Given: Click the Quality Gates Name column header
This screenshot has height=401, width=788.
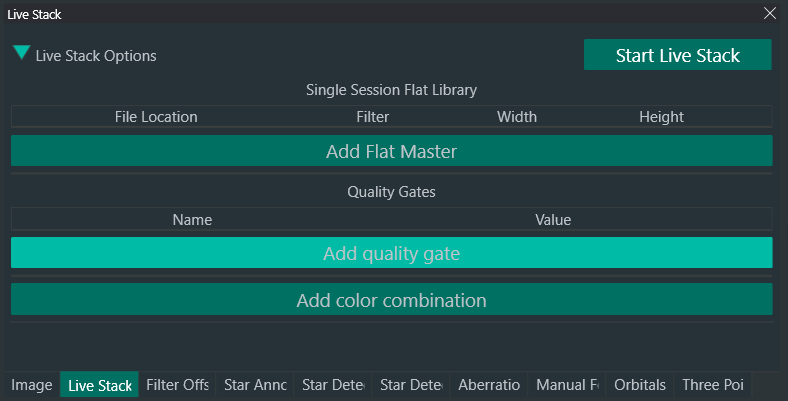Looking at the screenshot, I should (x=192, y=219).
